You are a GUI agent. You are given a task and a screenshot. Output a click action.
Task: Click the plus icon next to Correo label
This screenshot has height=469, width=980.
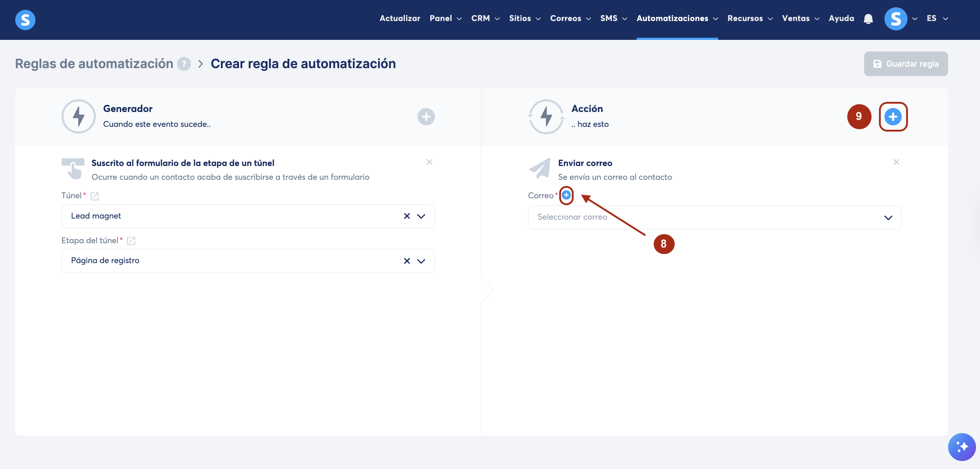click(x=566, y=195)
